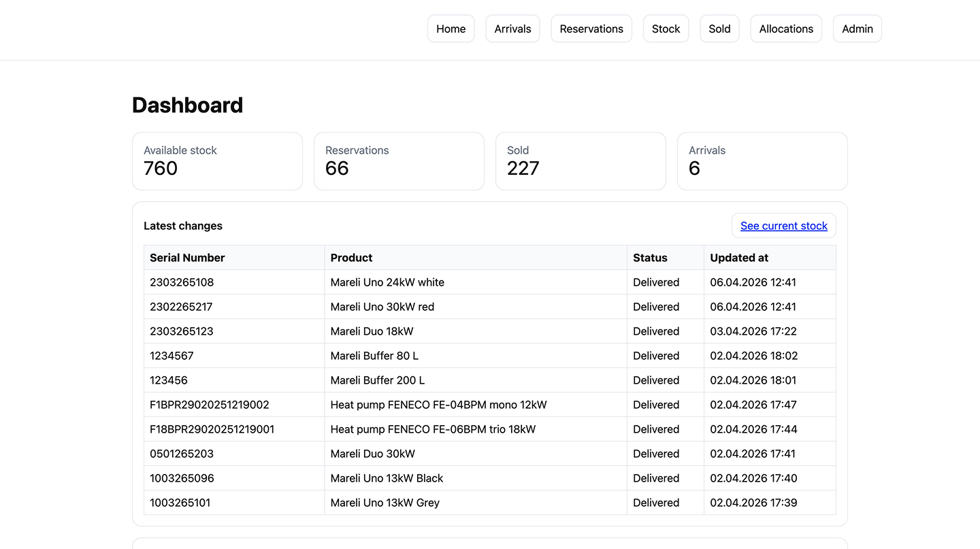Click timestamp 03.04.2026 17:22

[753, 331]
